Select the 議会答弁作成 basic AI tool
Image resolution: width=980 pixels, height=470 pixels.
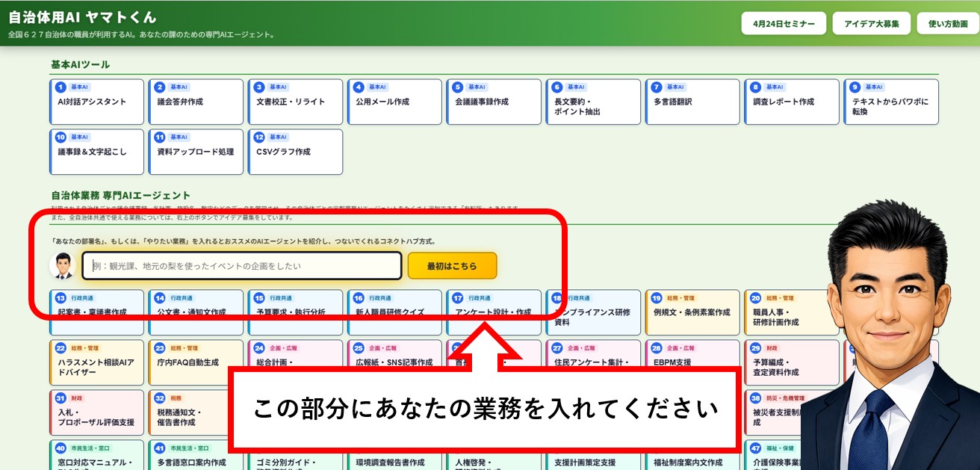click(x=196, y=101)
